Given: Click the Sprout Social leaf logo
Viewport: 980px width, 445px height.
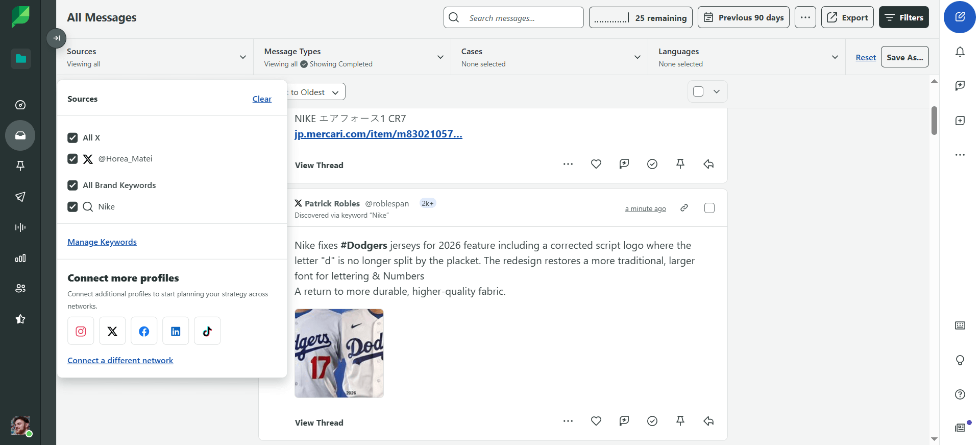Looking at the screenshot, I should [20, 17].
